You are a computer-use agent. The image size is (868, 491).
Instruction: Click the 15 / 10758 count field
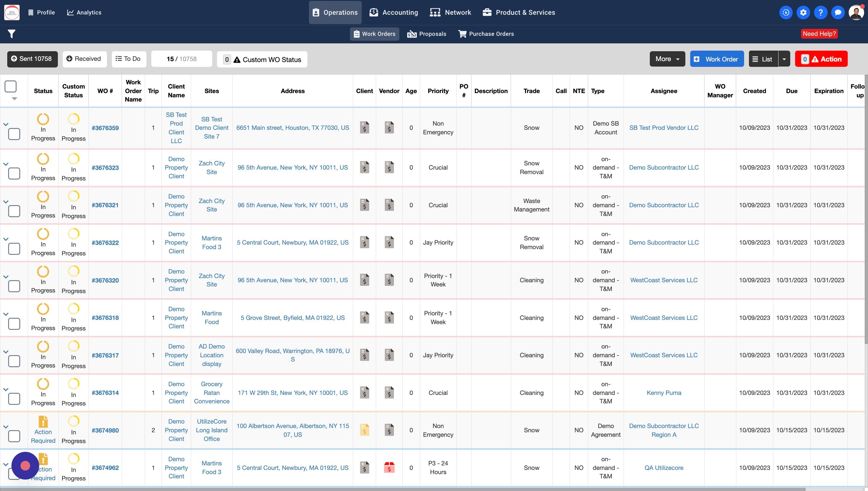pyautogui.click(x=181, y=59)
